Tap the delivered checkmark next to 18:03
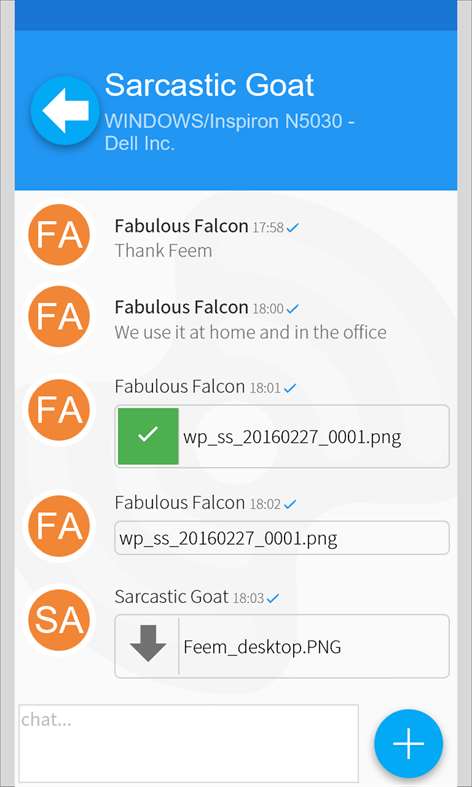The width and height of the screenshot is (472, 787). coord(273,598)
